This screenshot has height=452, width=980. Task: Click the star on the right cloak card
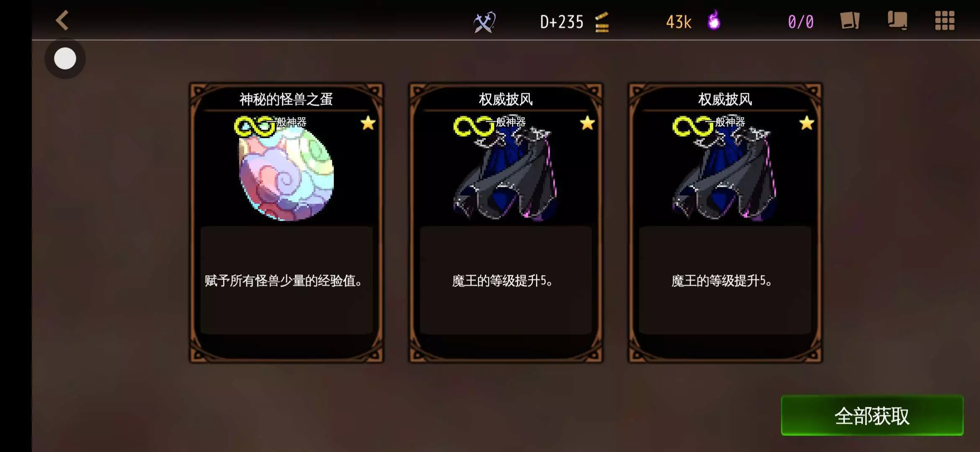point(807,123)
